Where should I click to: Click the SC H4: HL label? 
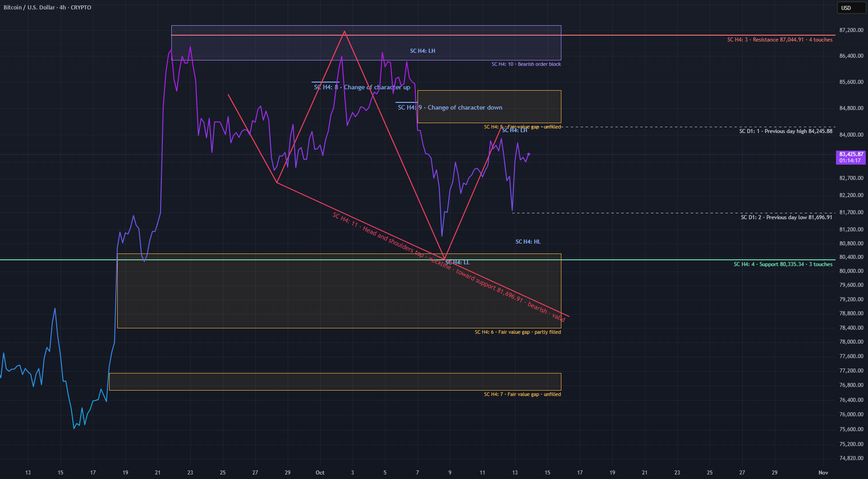(528, 242)
